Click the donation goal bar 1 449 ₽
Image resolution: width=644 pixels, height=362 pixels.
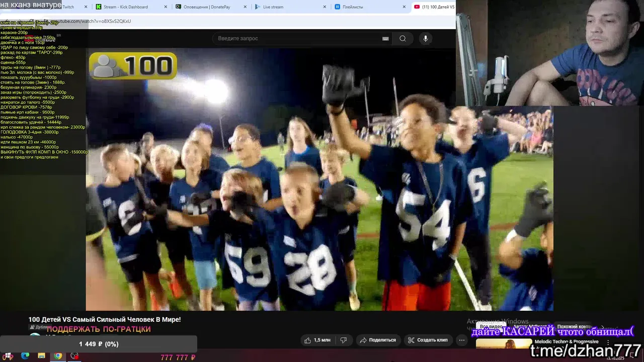tap(98, 344)
